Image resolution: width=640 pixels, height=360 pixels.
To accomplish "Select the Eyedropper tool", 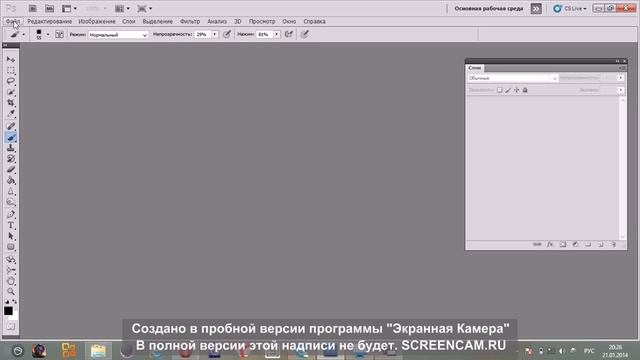I will tap(11, 113).
